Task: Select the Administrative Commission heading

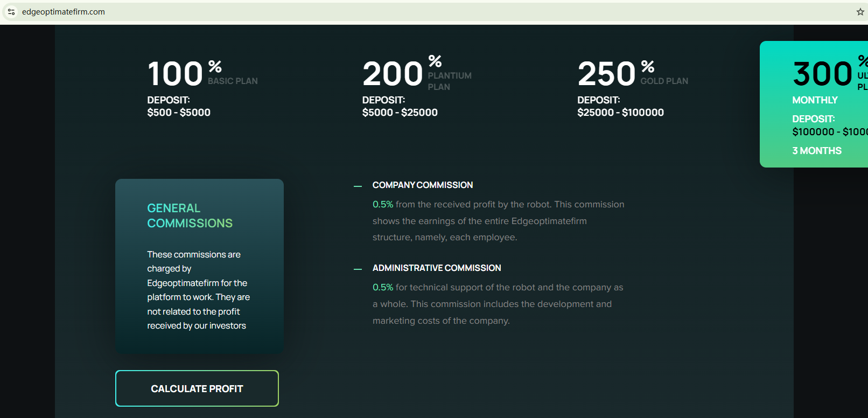Action: tap(437, 268)
